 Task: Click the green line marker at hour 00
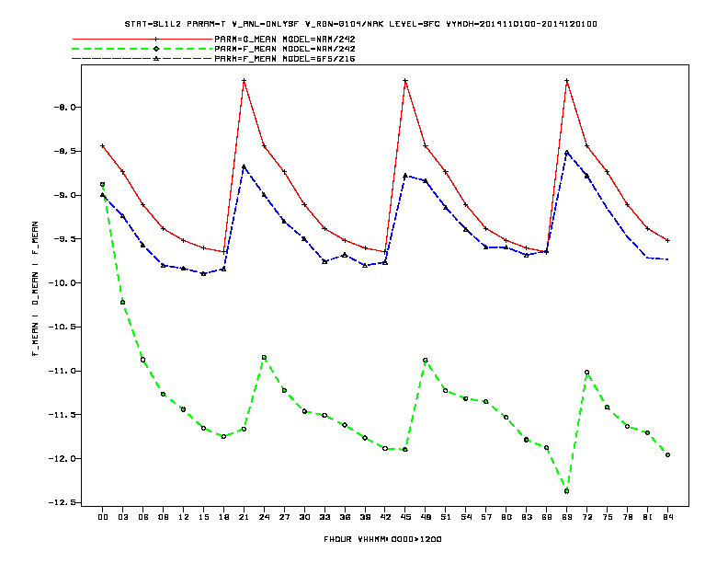(x=103, y=184)
